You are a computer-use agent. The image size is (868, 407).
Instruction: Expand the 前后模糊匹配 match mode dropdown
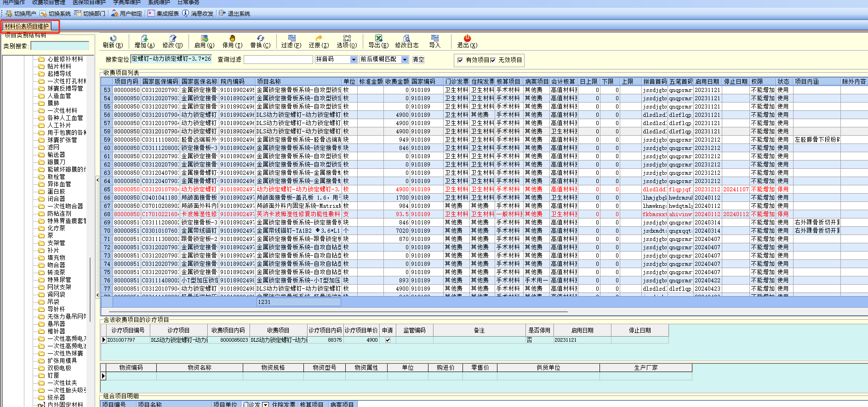point(405,60)
